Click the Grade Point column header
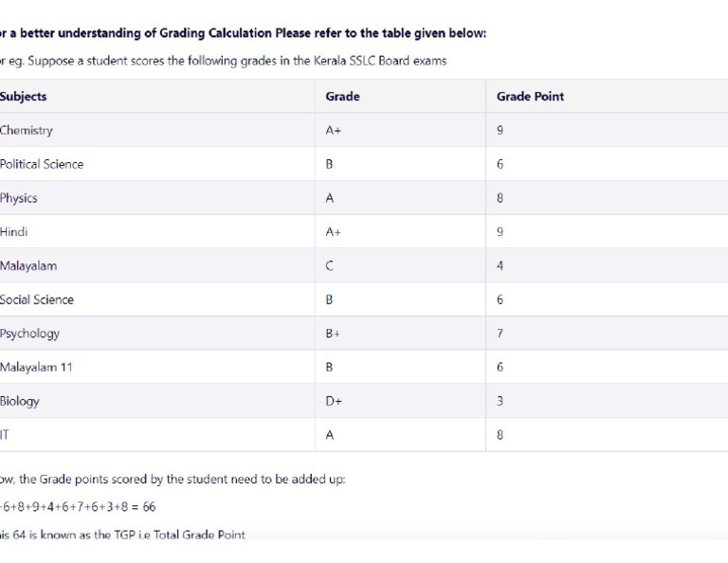The height and width of the screenshot is (563, 728). coord(530,97)
